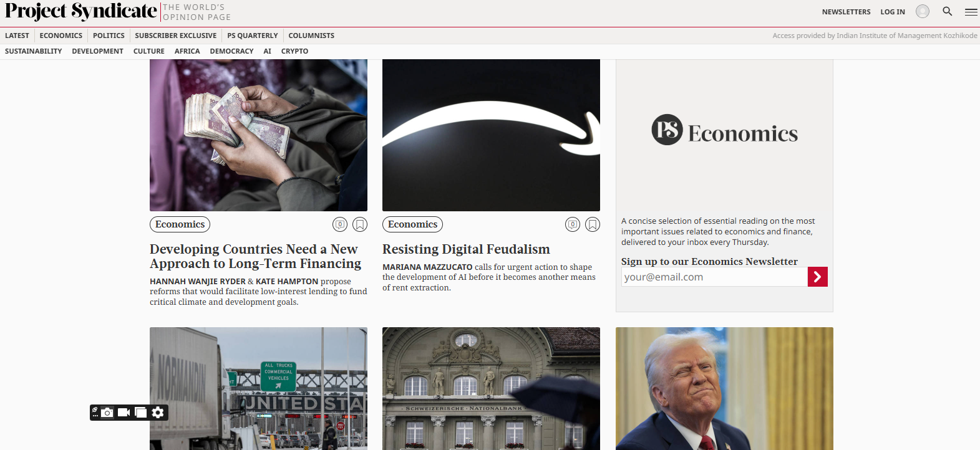Submit newsletter signup with red arrow
This screenshot has height=450, width=980.
coord(818,277)
